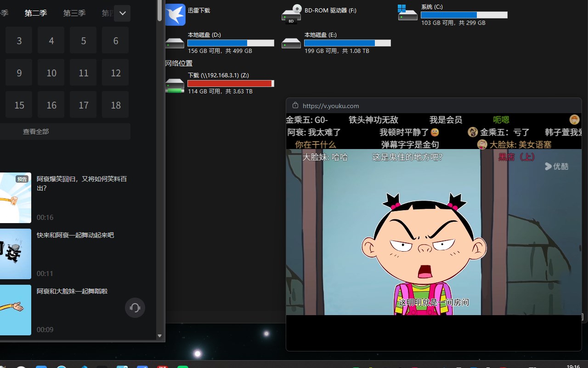Choose episode 5 from the episode grid
Image resolution: width=588 pixels, height=368 pixels.
[x=83, y=41]
